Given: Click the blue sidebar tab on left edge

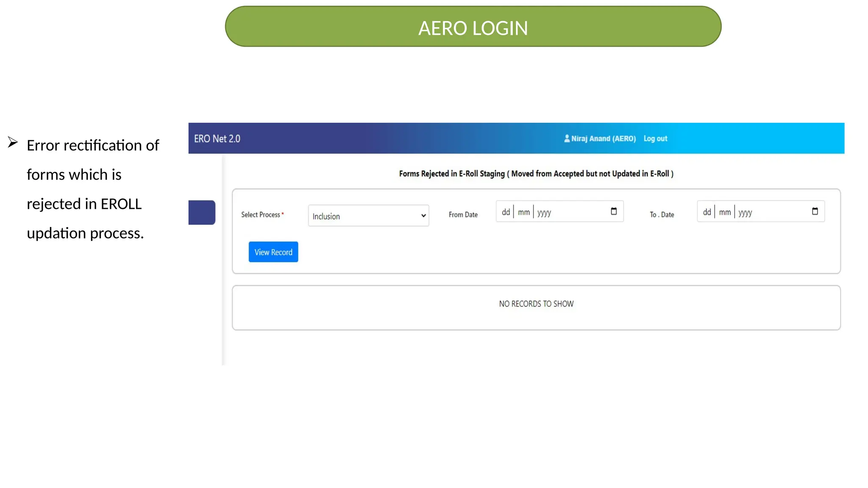Looking at the screenshot, I should point(202,212).
